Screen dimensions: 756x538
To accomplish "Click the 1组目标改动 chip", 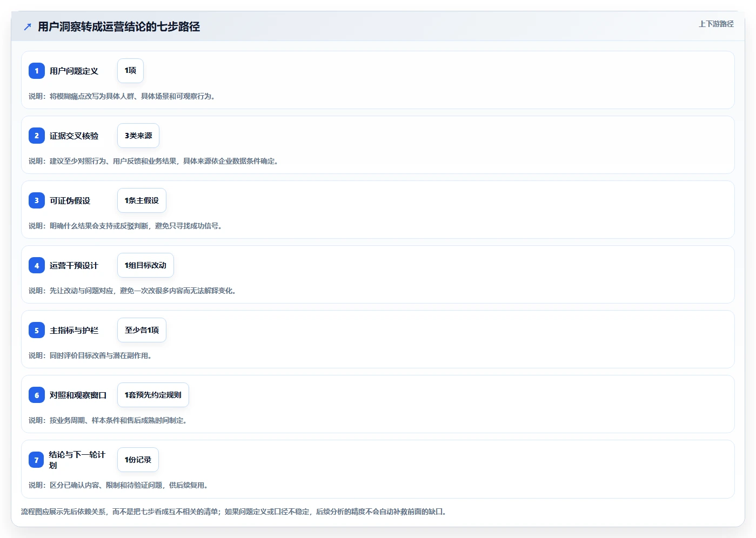I will pos(145,265).
